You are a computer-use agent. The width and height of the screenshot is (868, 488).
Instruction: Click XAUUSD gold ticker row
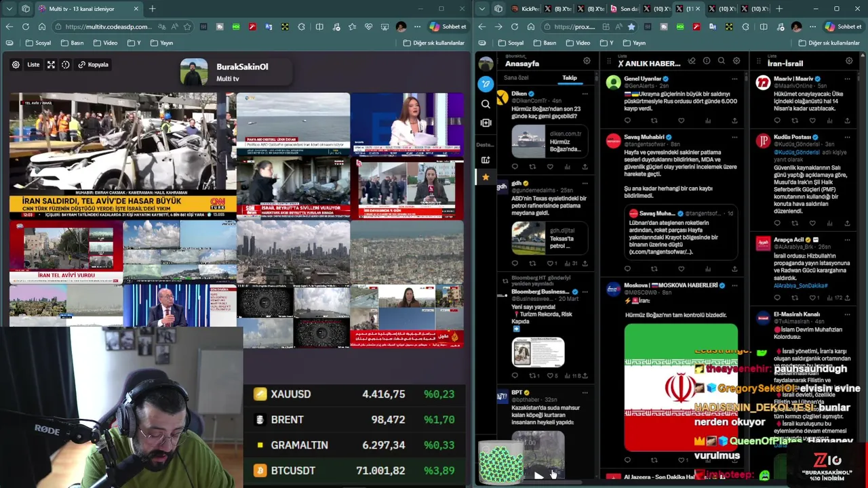[355, 394]
